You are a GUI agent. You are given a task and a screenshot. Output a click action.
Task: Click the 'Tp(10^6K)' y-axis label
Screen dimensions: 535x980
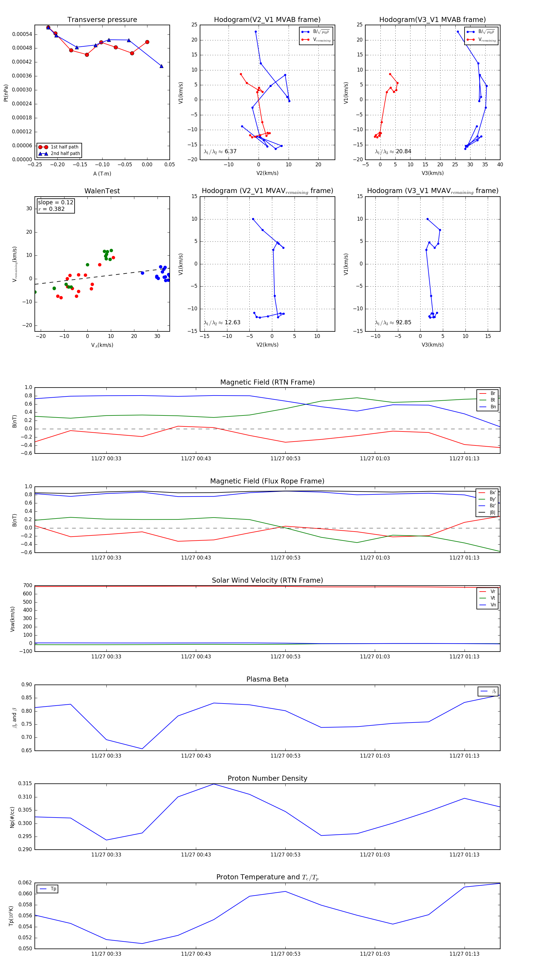pyautogui.click(x=11, y=916)
